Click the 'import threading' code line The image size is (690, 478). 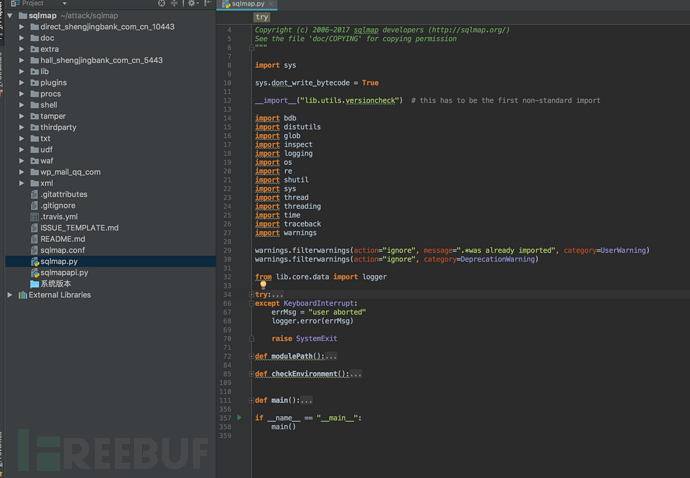288,206
